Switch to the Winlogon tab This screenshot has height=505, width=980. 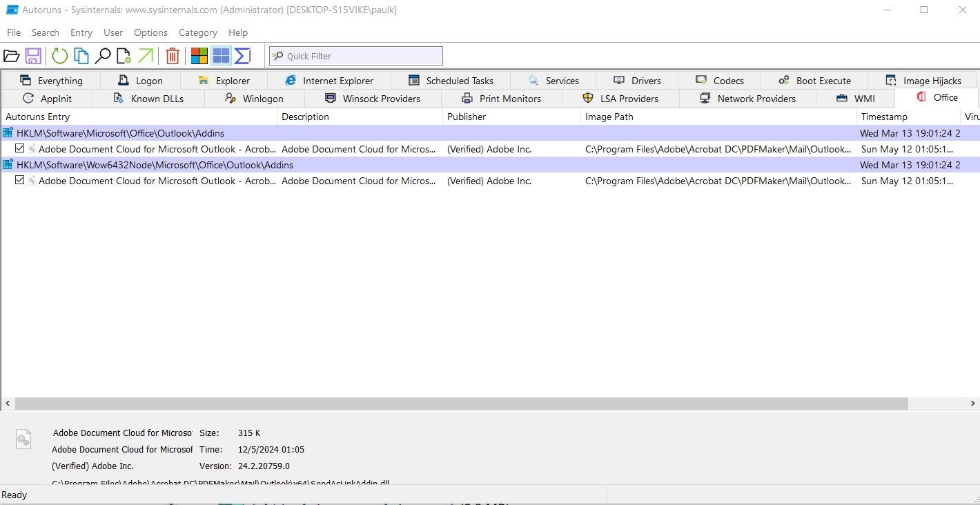pos(254,99)
